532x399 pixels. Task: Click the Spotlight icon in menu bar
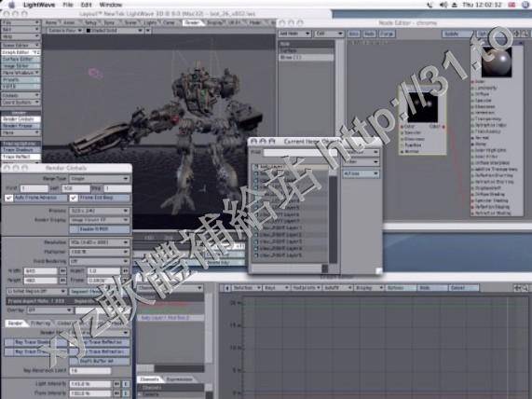[525, 5]
